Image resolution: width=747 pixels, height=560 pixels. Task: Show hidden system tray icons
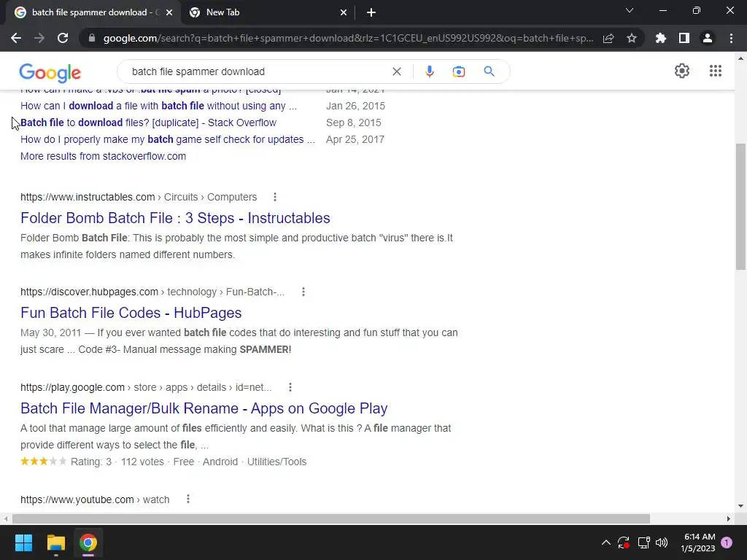[606, 542]
